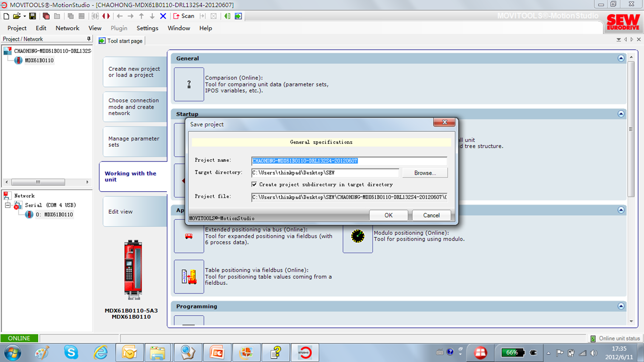Click the Scan network toolbar button
This screenshot has width=644, height=362.
click(183, 16)
